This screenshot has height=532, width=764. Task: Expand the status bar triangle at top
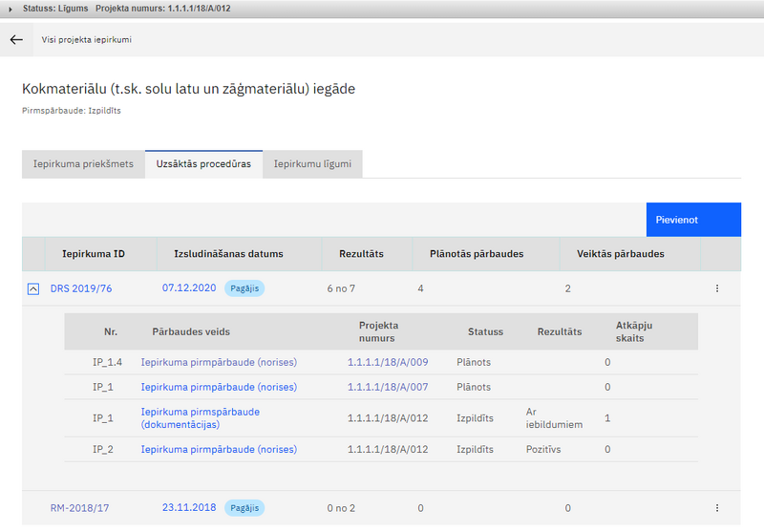click(11, 10)
